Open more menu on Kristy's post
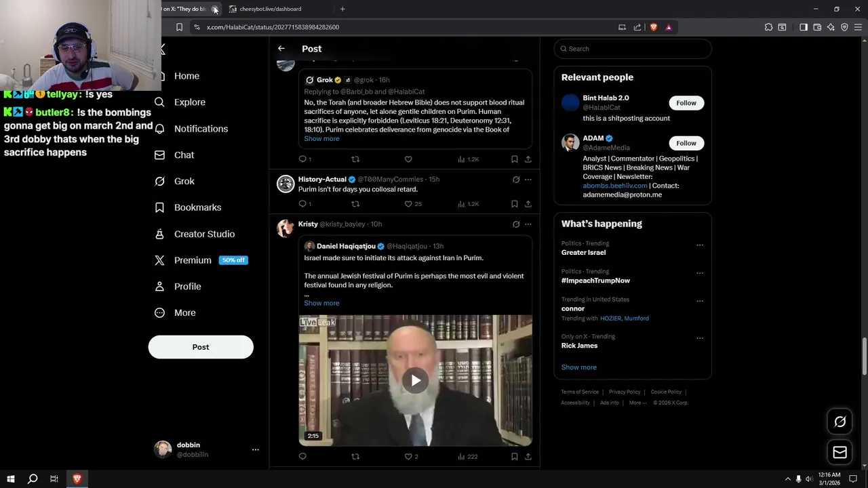Image resolution: width=868 pixels, height=488 pixels. 528,224
